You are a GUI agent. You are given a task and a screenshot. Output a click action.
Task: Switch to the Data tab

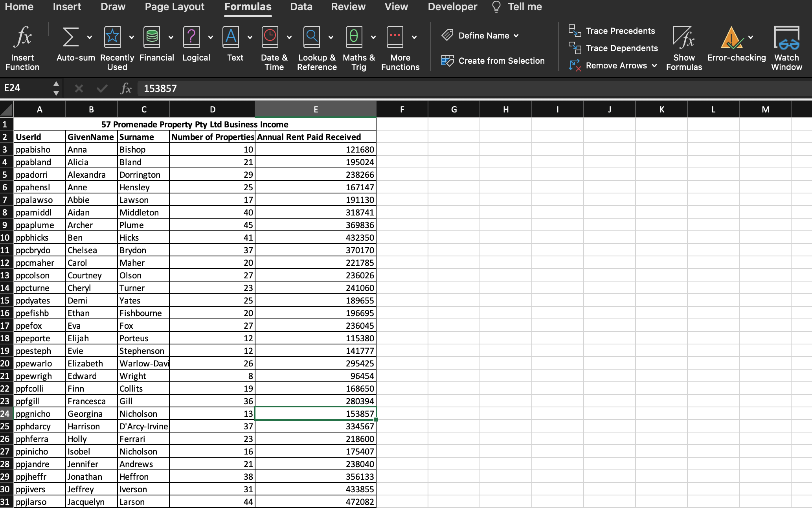tap(301, 7)
